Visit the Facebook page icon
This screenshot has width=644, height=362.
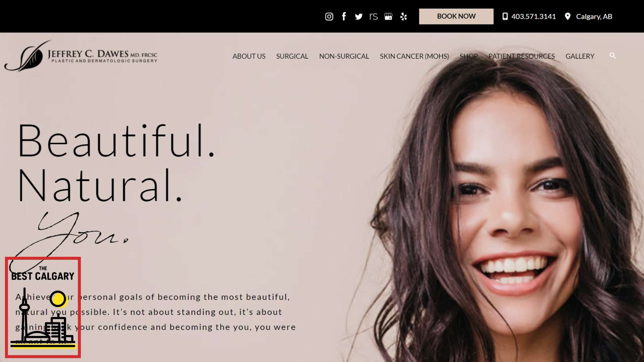[344, 16]
